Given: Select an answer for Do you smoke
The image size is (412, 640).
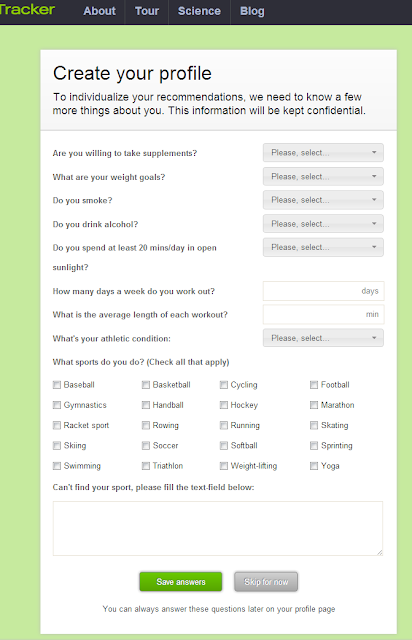Looking at the screenshot, I should click(323, 200).
